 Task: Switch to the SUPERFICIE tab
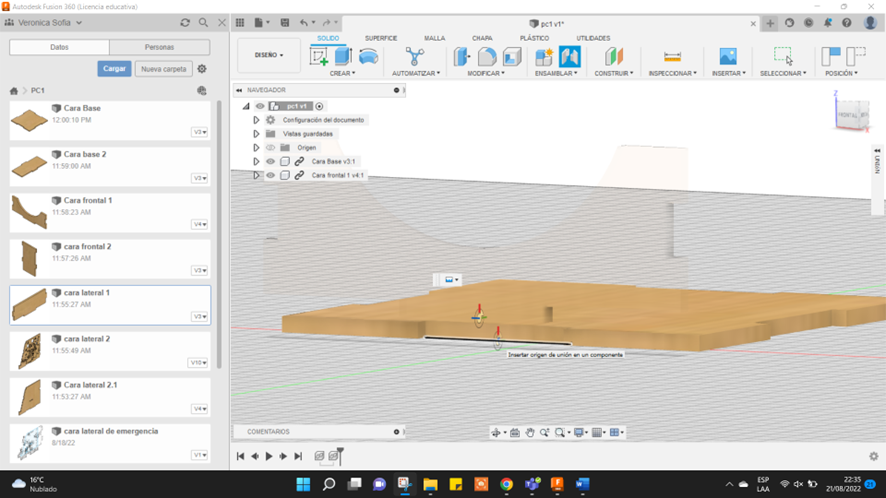pos(381,38)
